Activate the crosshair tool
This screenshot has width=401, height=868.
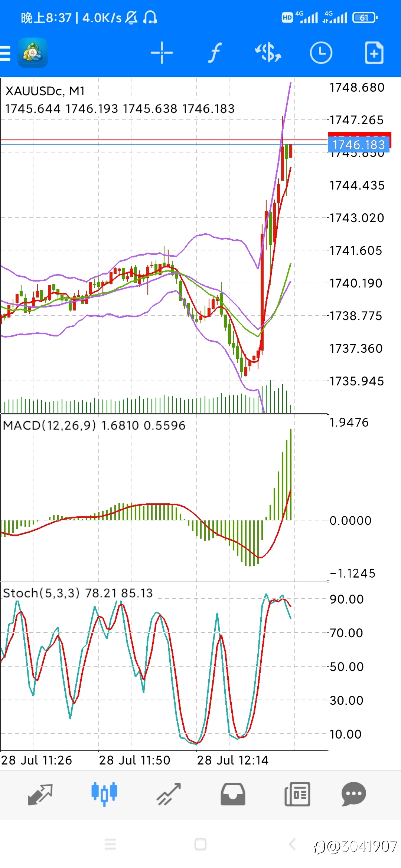click(x=162, y=53)
